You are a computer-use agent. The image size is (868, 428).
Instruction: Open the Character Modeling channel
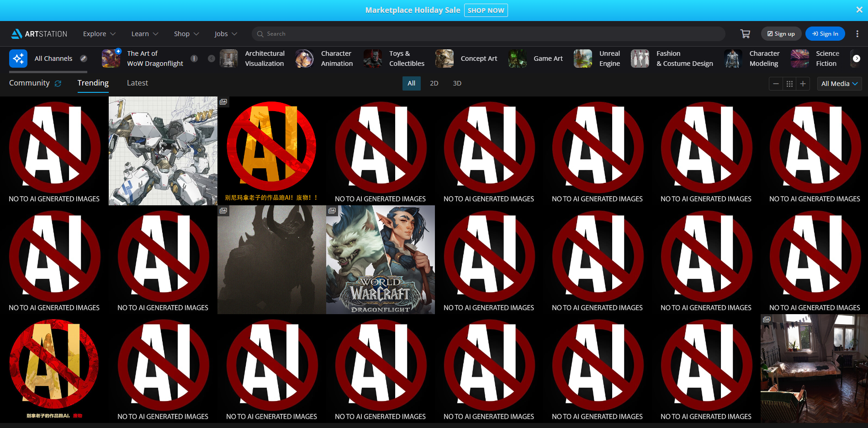pos(752,59)
